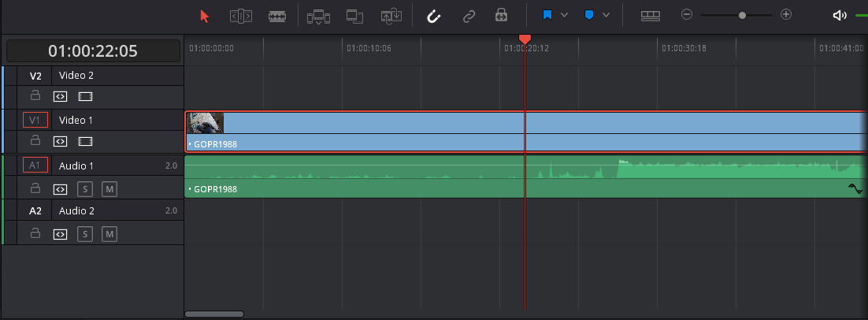Open the marker color dropdown arrow
The image size is (868, 320).
(x=606, y=15)
